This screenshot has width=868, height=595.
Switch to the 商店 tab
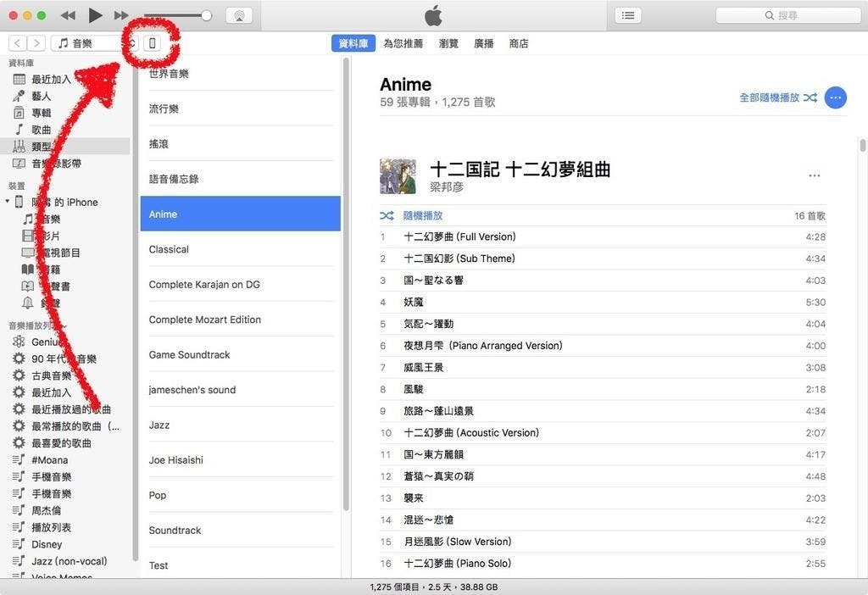click(519, 43)
